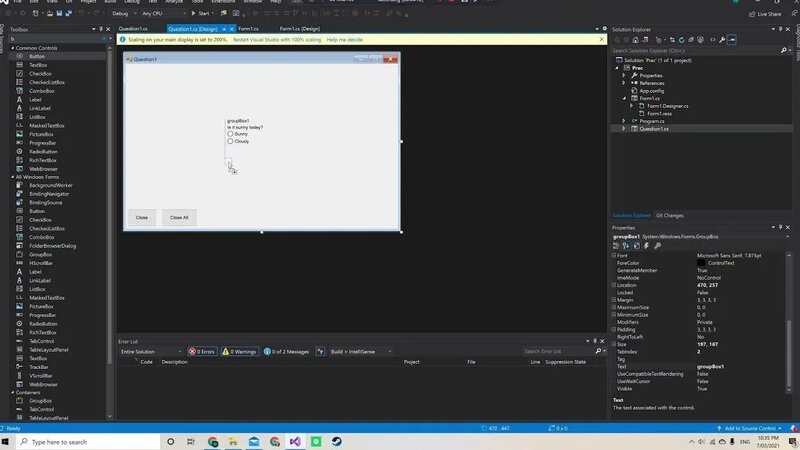The width and height of the screenshot is (800, 450).
Task: Collapse the Common Controls toolbox group
Action: (x=12, y=48)
